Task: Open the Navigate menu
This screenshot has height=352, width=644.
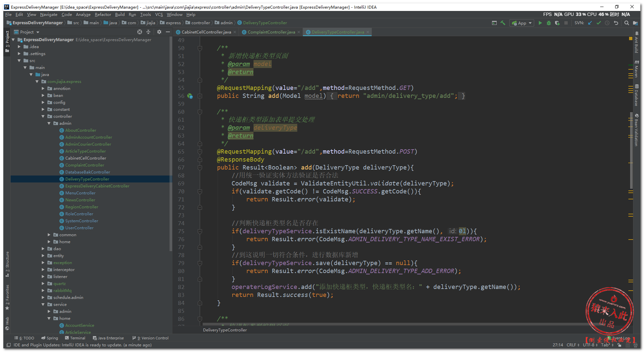Action: [x=49, y=15]
